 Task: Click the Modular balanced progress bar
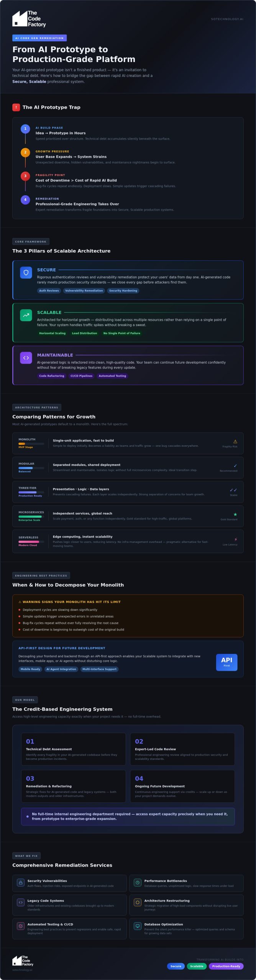click(31, 468)
